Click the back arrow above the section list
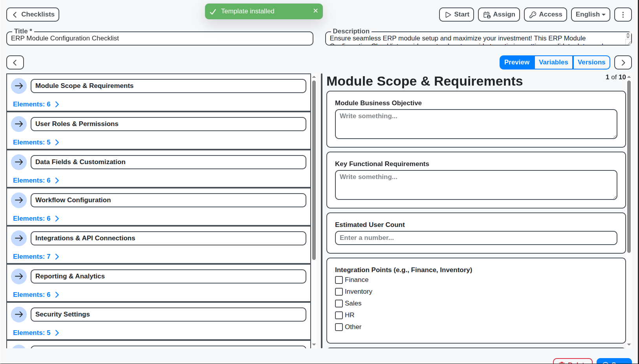Viewport: 639px width, 364px height. coord(15,62)
